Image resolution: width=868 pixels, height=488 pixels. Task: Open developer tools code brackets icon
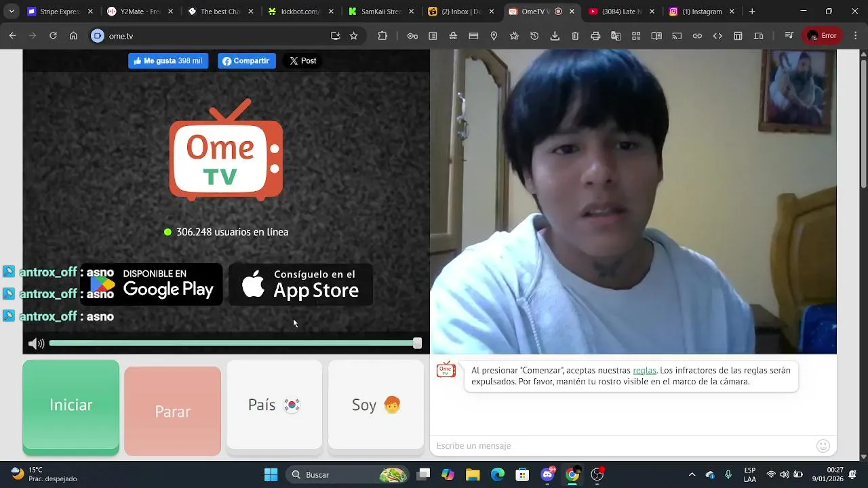pos(717,36)
